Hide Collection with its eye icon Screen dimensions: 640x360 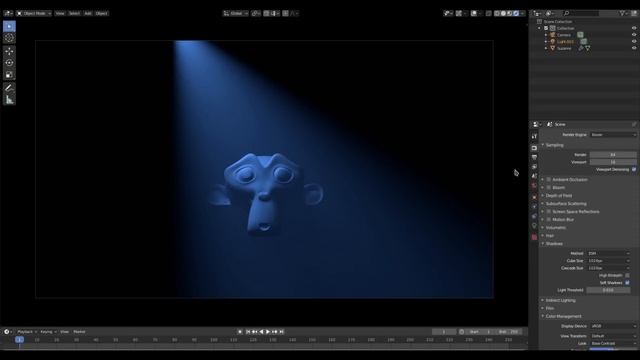tap(634, 28)
